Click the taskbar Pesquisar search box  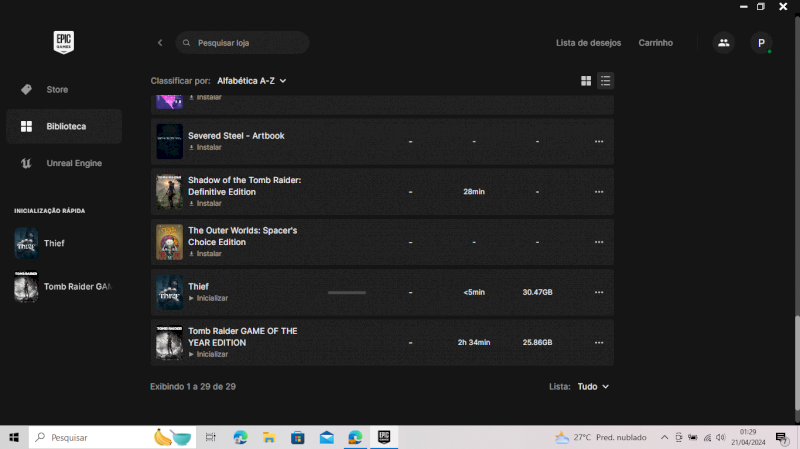pos(112,437)
